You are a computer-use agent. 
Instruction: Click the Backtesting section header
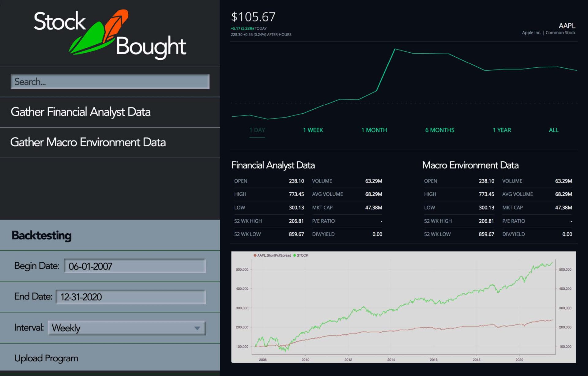[x=42, y=235]
